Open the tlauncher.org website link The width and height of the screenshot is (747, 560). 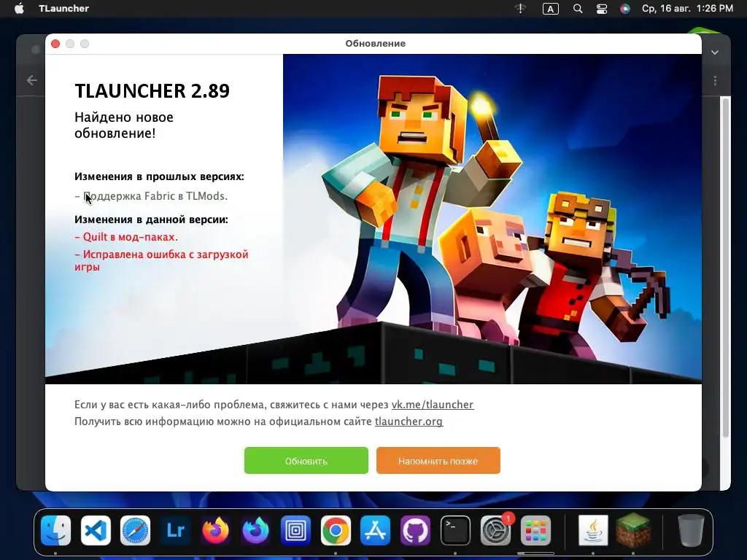(409, 421)
